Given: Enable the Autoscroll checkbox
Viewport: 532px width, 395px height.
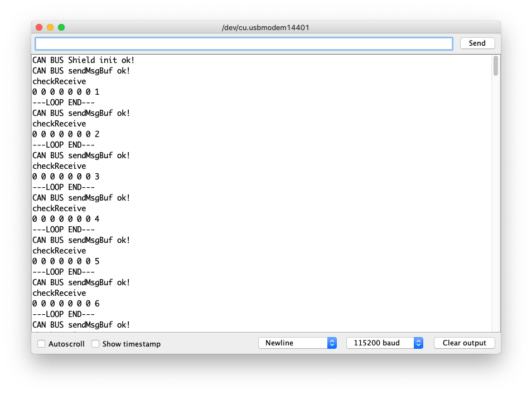Looking at the screenshot, I should 41,343.
